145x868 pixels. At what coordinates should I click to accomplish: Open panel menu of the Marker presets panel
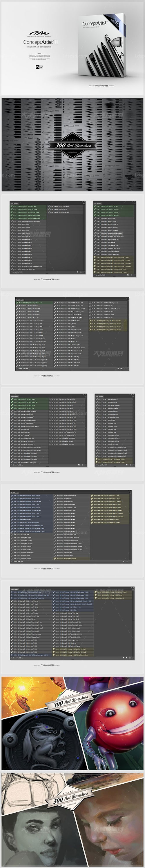point(133,396)
